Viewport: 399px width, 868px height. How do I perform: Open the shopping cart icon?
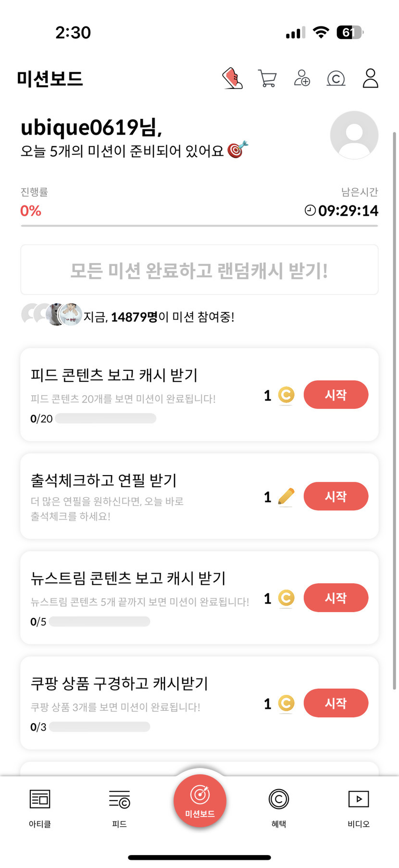point(267,78)
